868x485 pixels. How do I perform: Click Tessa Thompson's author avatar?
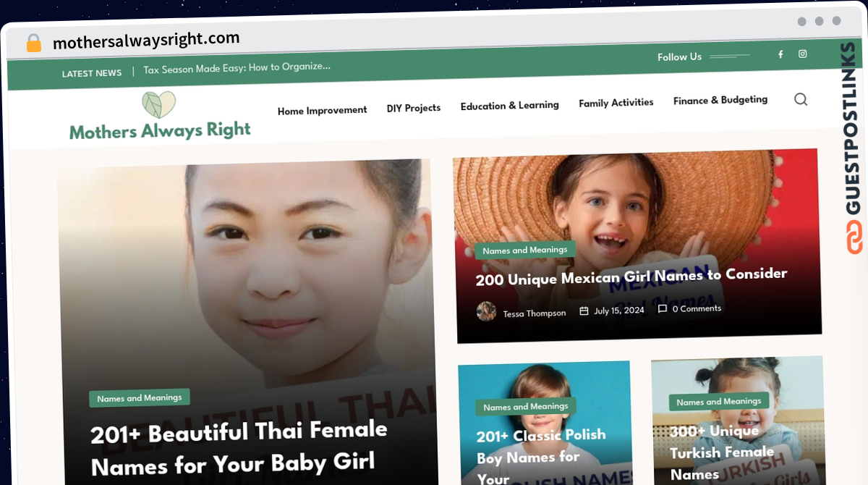coord(486,312)
